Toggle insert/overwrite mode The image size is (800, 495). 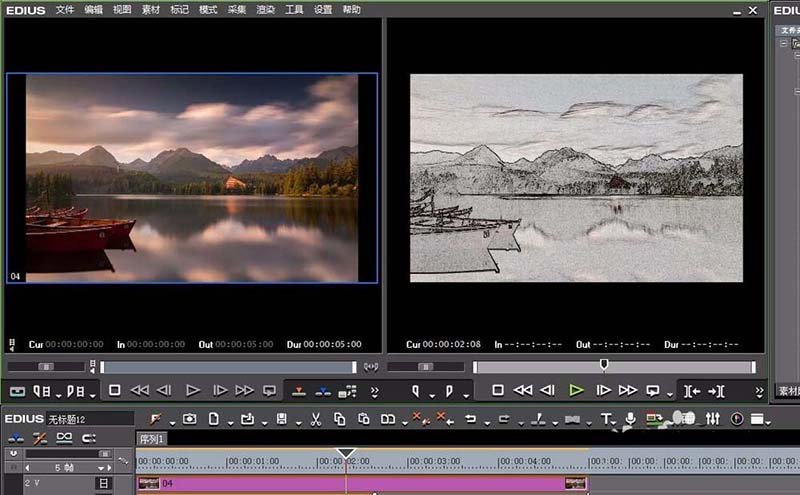[16, 438]
